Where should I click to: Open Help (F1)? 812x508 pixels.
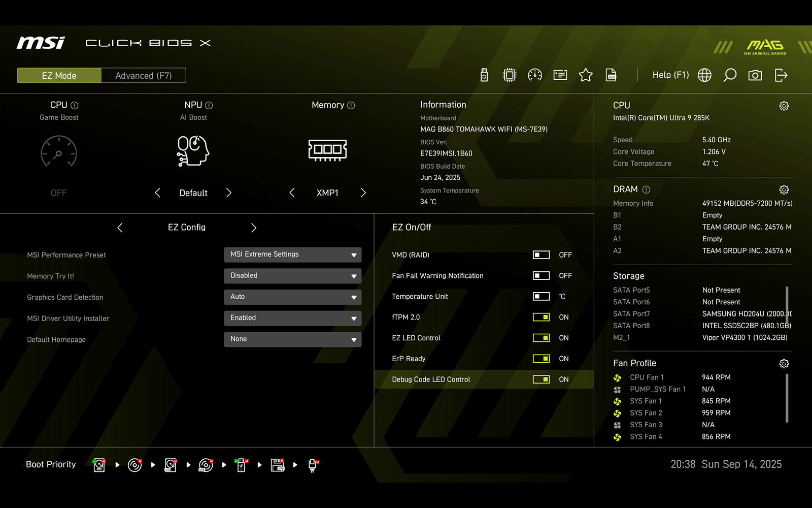point(670,75)
